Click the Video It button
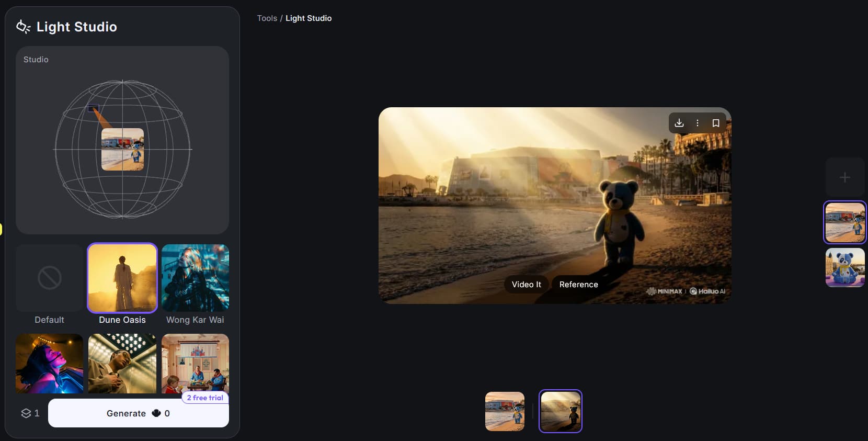The image size is (868, 441). [x=526, y=284]
